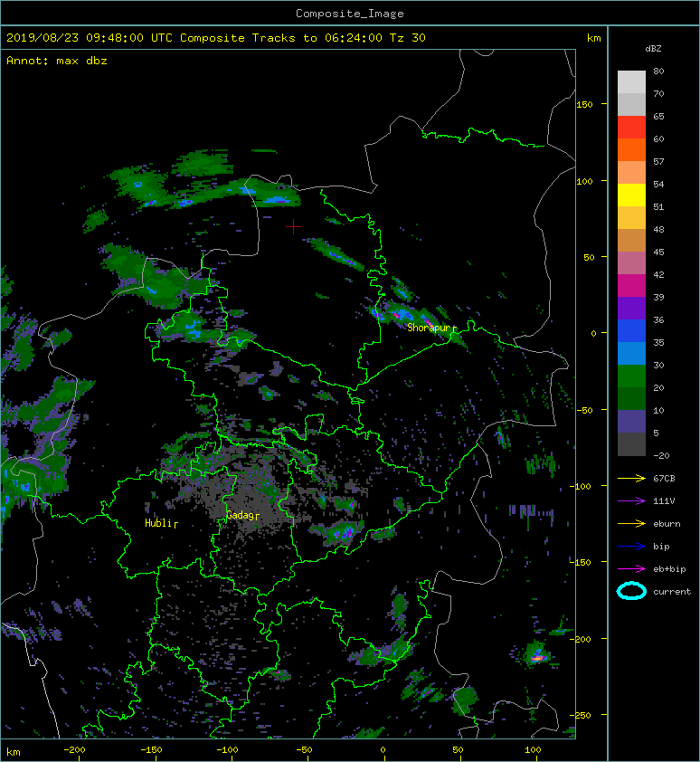Screen dimensions: 700x762
Task: Click the '111V' legend label
Action: point(664,501)
